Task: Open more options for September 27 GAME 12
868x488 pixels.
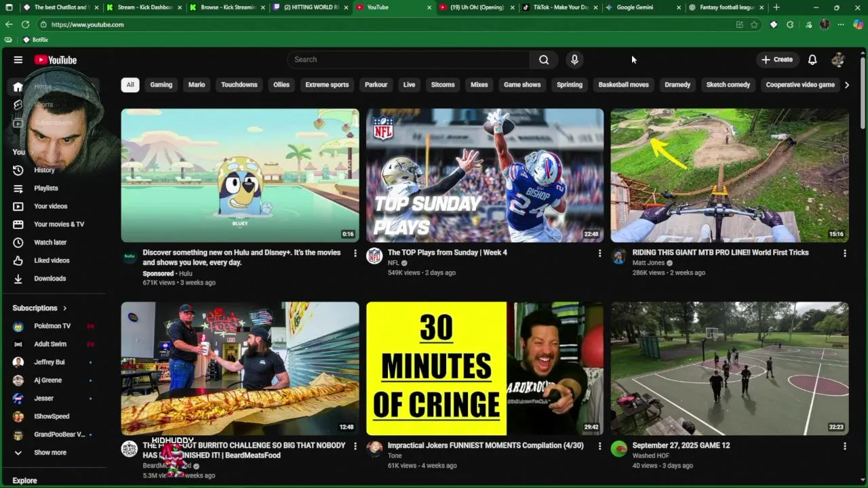Action: (844, 447)
